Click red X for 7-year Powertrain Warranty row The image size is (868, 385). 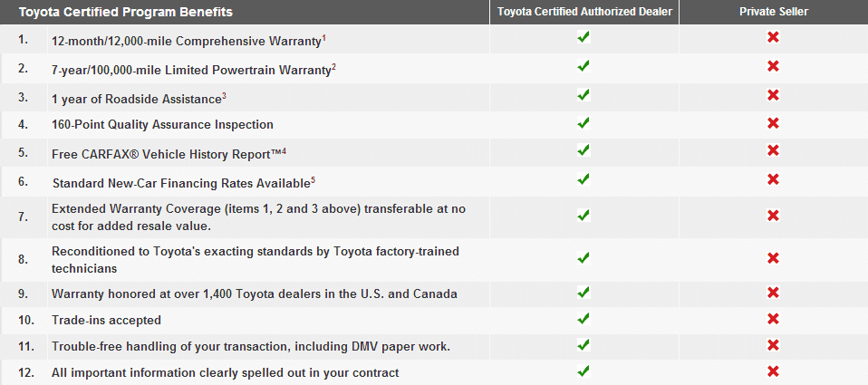pos(774,66)
